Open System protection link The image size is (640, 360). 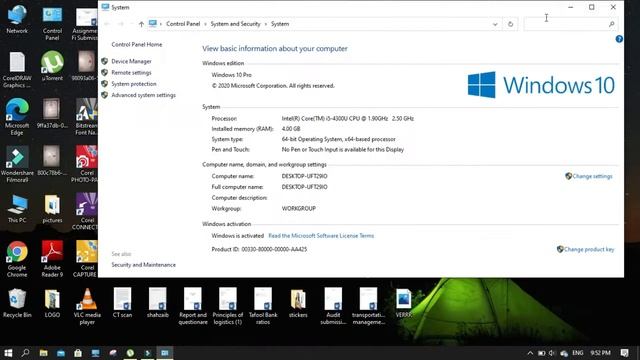(x=134, y=84)
